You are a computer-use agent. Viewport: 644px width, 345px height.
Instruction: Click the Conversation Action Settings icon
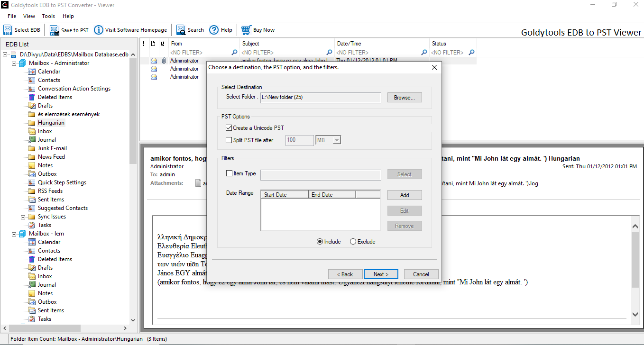pos(32,89)
